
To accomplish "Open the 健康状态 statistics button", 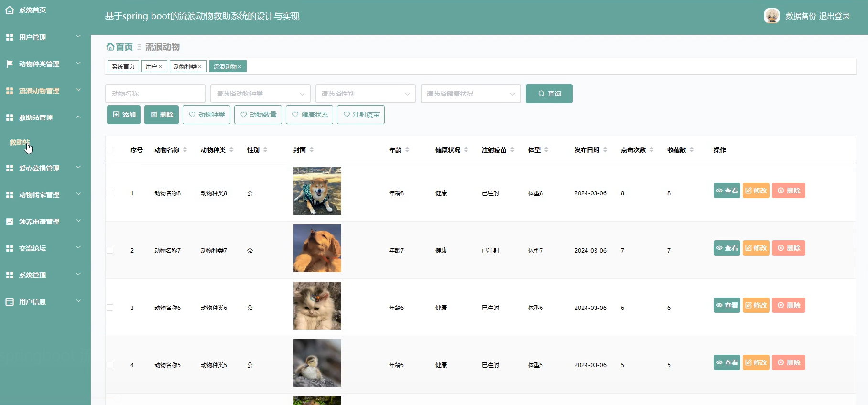I will (310, 115).
